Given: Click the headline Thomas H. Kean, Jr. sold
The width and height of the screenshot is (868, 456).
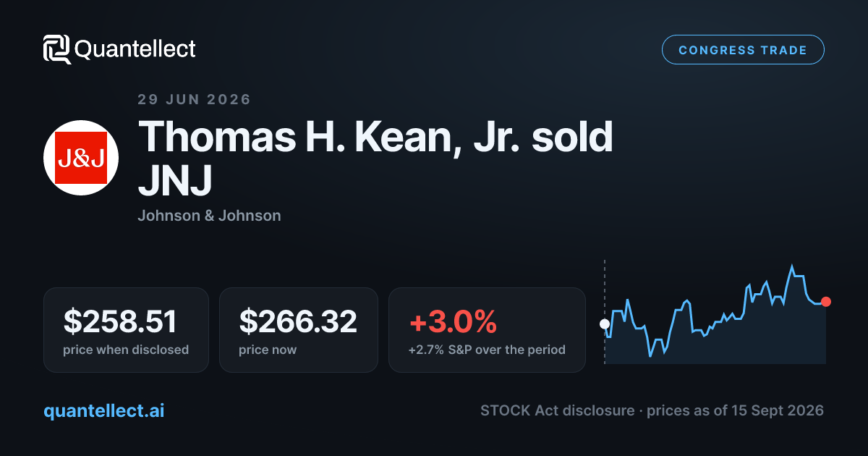Looking at the screenshot, I should [x=375, y=137].
